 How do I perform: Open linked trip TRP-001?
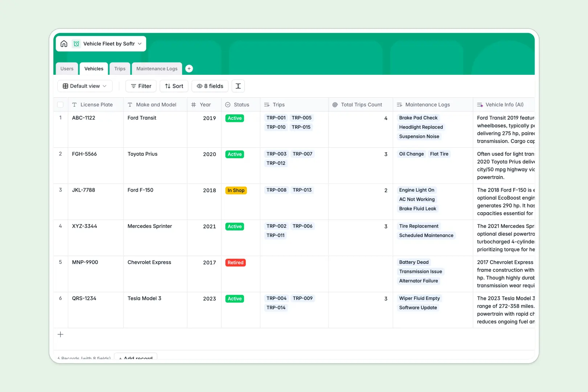point(276,118)
